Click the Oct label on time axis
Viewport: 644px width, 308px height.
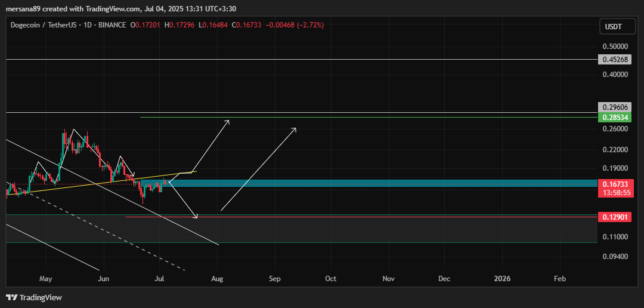point(330,279)
